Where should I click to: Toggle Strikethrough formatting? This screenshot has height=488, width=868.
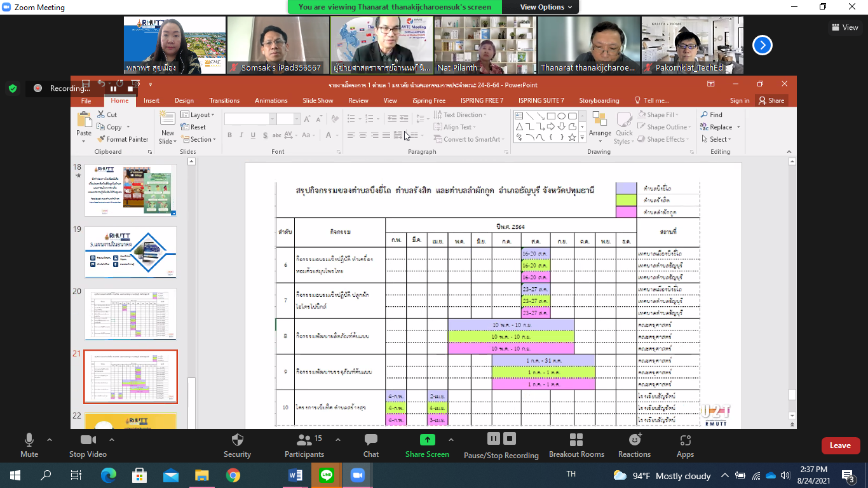coord(277,135)
